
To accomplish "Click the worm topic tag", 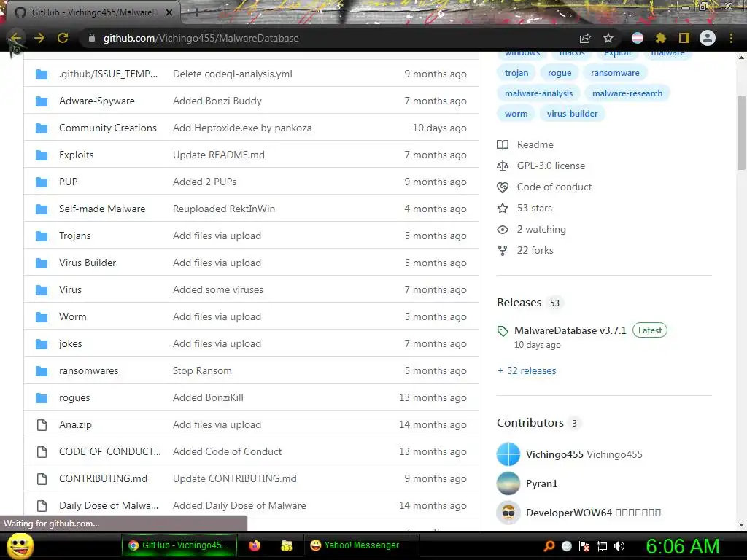I will pos(516,114).
